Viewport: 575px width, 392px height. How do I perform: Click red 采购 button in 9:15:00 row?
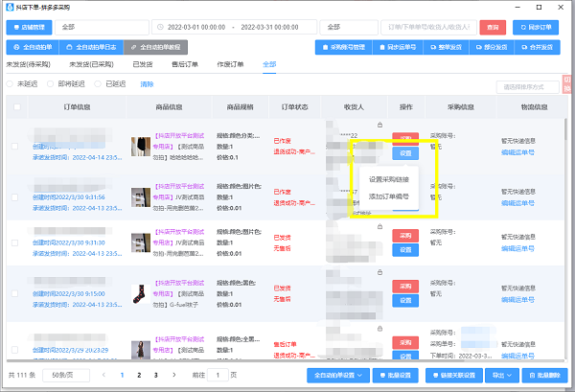405,287
